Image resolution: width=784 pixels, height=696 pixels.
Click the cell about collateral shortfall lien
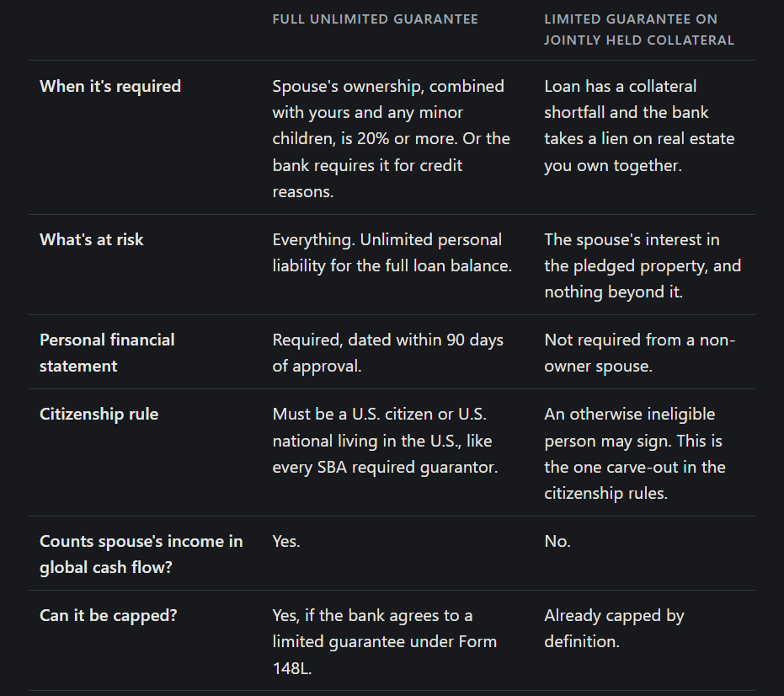tap(639, 126)
